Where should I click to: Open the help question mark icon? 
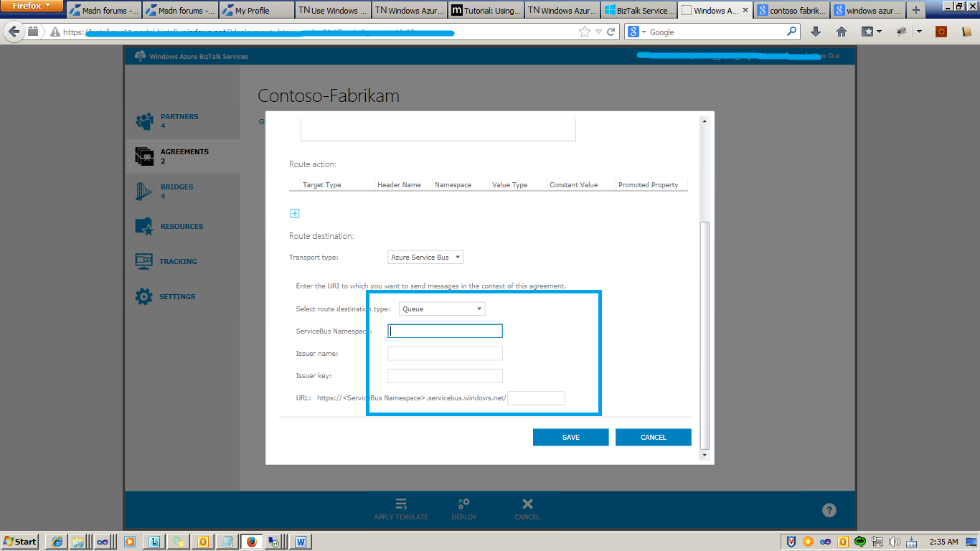click(829, 511)
